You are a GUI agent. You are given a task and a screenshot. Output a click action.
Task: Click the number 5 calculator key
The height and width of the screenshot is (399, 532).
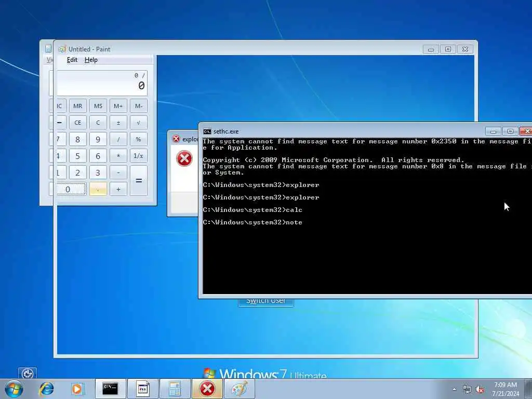(78, 156)
